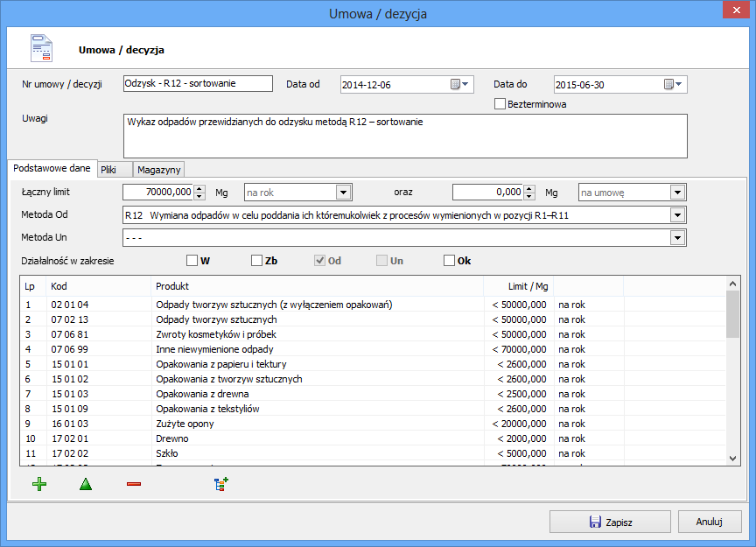This screenshot has width=756, height=547.
Task: Click the red minus remove row icon
Action: [133, 484]
